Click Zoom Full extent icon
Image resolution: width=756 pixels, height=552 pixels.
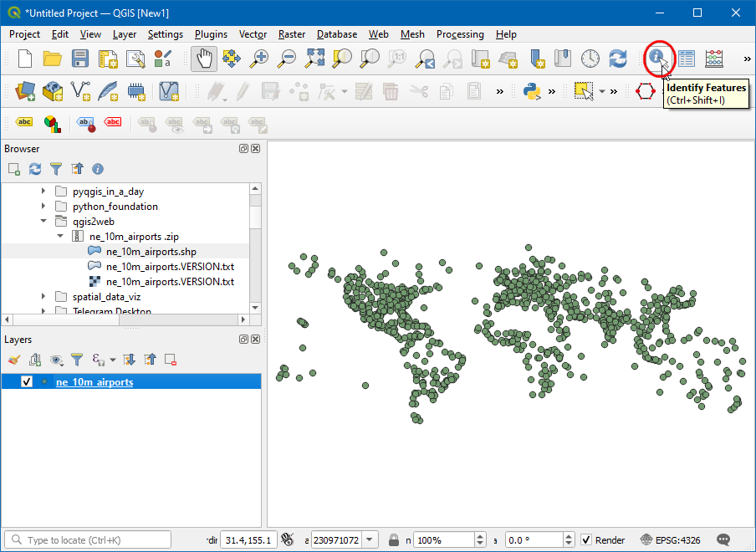click(314, 59)
